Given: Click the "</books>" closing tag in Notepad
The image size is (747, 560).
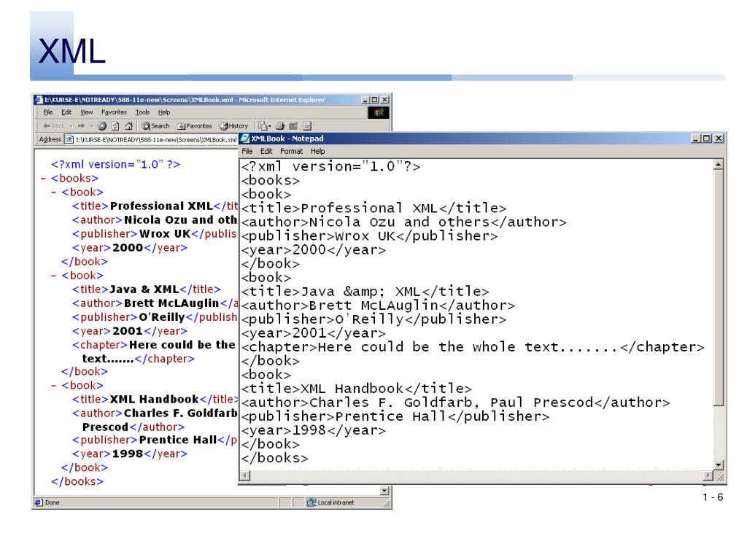Looking at the screenshot, I should tap(274, 458).
